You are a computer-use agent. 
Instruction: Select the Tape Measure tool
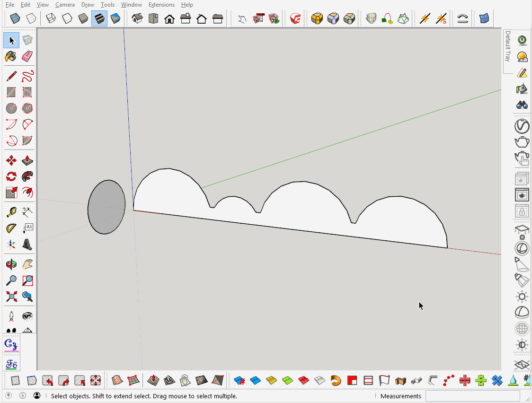pos(11,212)
